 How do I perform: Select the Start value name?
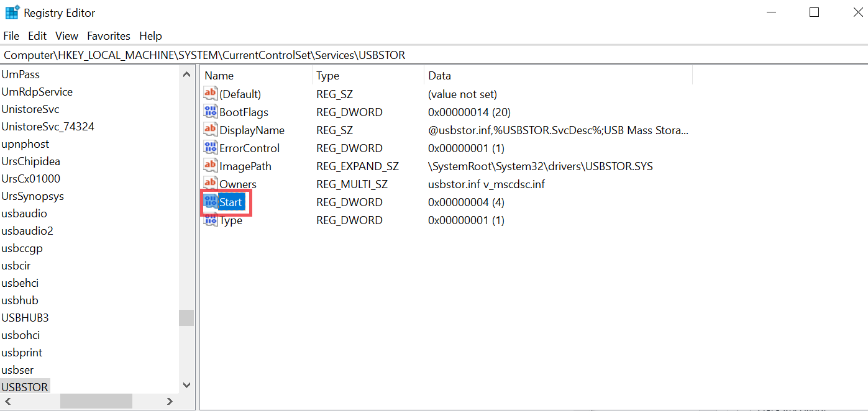click(x=231, y=202)
